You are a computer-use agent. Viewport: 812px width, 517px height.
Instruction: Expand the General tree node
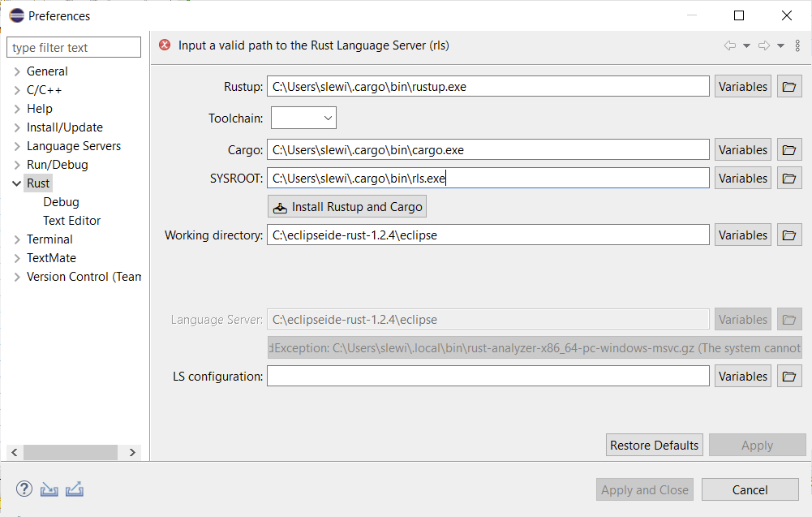point(17,71)
